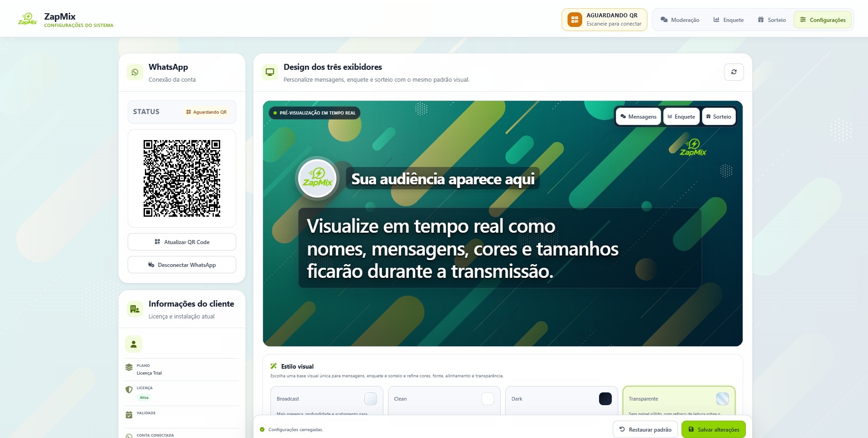Click Desconectar WhatsApp button
Screen dimensions: 868x438
[x=182, y=265]
